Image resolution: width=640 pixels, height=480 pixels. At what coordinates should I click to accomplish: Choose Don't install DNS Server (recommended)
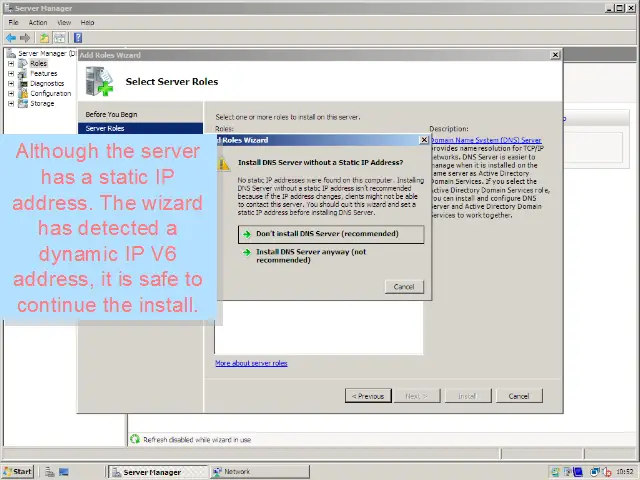(331, 234)
